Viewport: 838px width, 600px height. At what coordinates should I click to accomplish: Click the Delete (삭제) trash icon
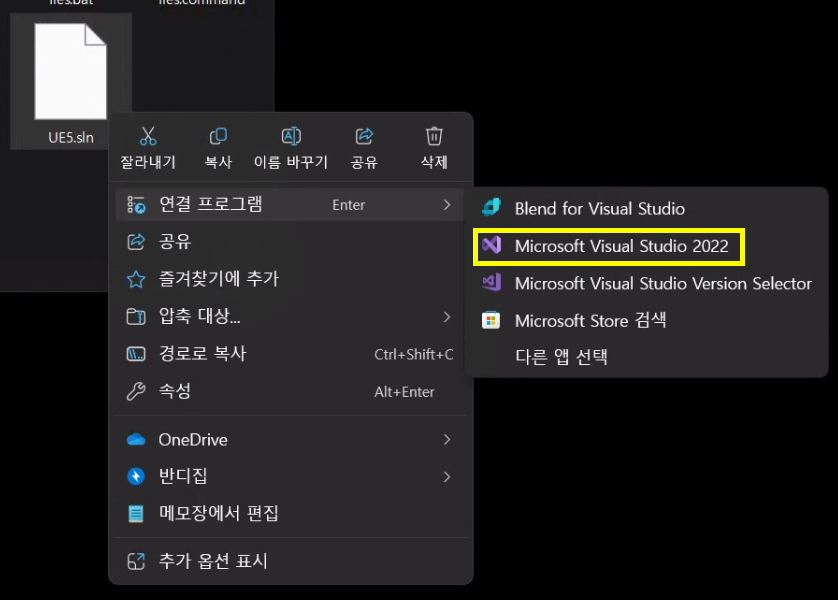(x=434, y=136)
